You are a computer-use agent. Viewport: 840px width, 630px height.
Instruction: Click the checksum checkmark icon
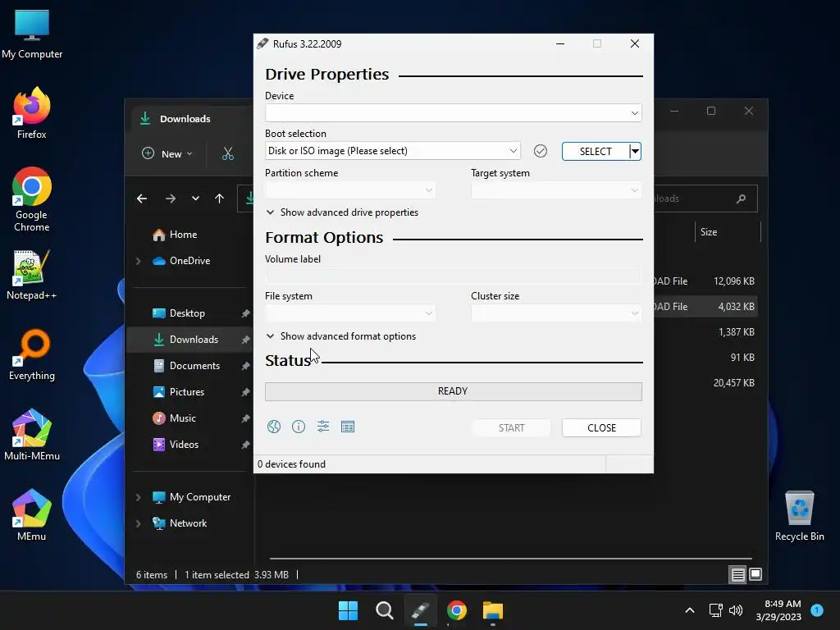point(541,151)
